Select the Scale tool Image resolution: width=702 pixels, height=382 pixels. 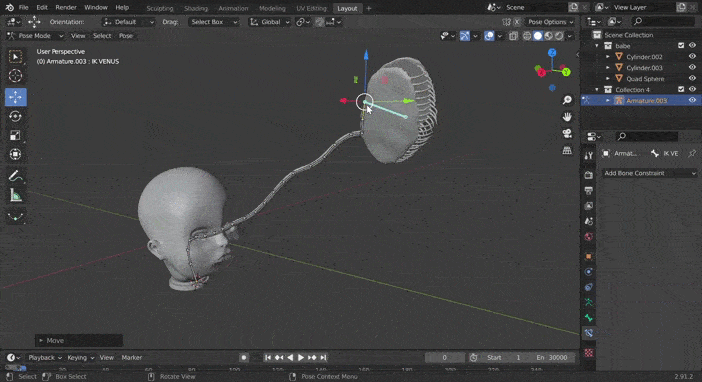16,135
